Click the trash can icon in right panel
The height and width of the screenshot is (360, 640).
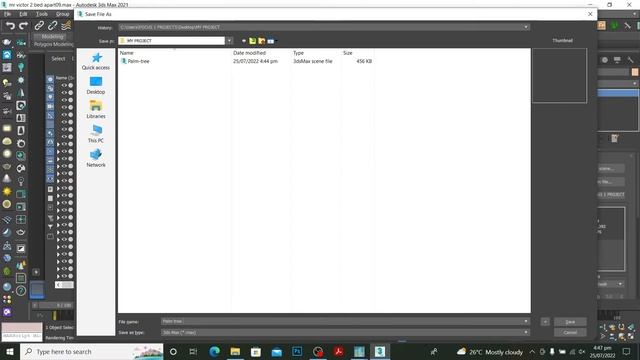point(615,138)
